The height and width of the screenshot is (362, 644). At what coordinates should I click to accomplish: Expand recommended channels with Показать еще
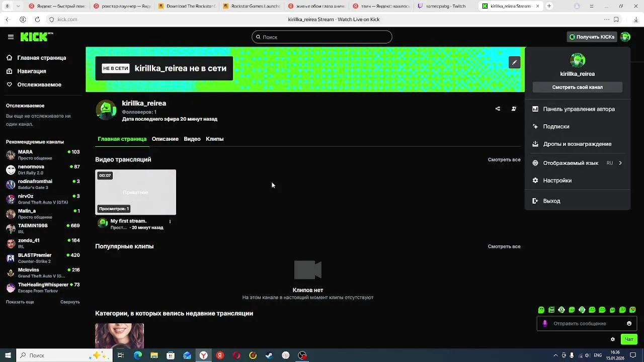[x=20, y=302]
